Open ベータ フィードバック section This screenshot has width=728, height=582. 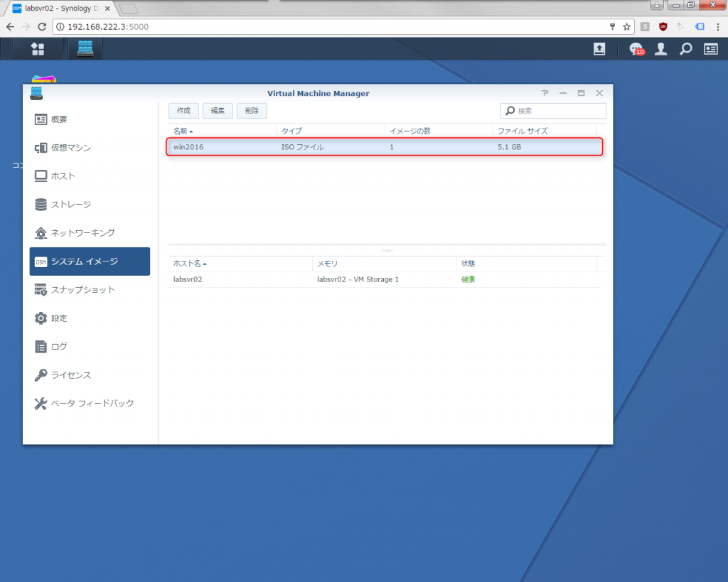[x=90, y=404]
